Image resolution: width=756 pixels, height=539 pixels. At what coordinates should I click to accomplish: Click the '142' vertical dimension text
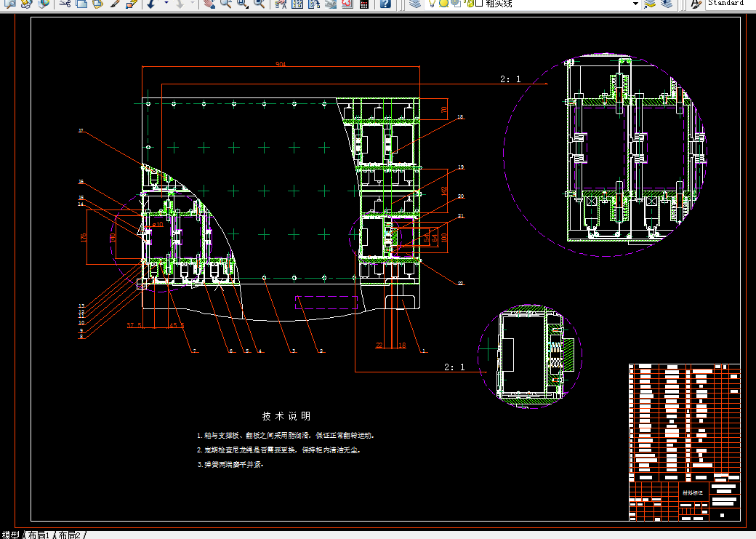coord(444,191)
